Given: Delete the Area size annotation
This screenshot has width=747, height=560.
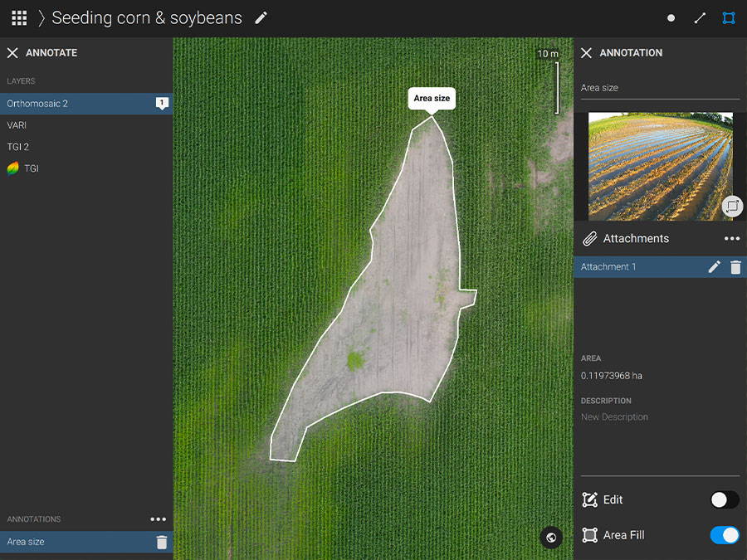Looking at the screenshot, I should [x=162, y=542].
